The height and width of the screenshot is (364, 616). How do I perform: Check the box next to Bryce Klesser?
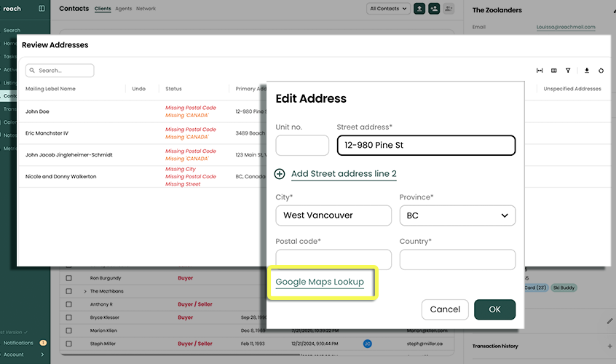click(69, 317)
